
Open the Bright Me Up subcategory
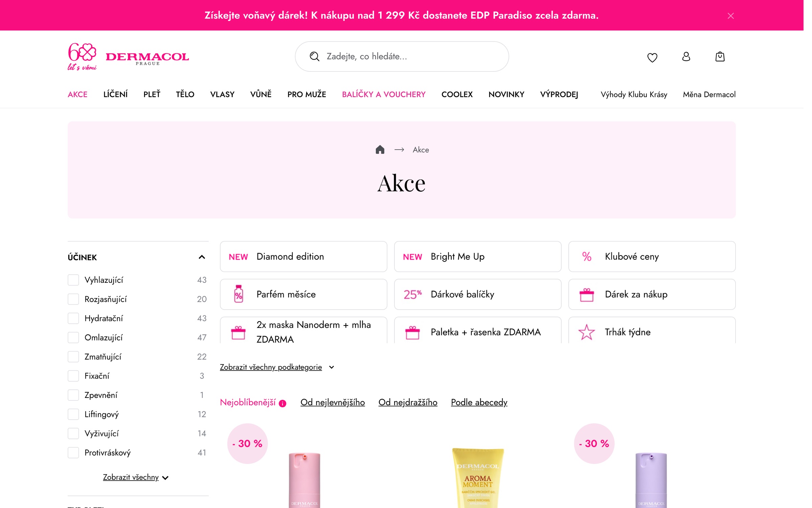[478, 256]
